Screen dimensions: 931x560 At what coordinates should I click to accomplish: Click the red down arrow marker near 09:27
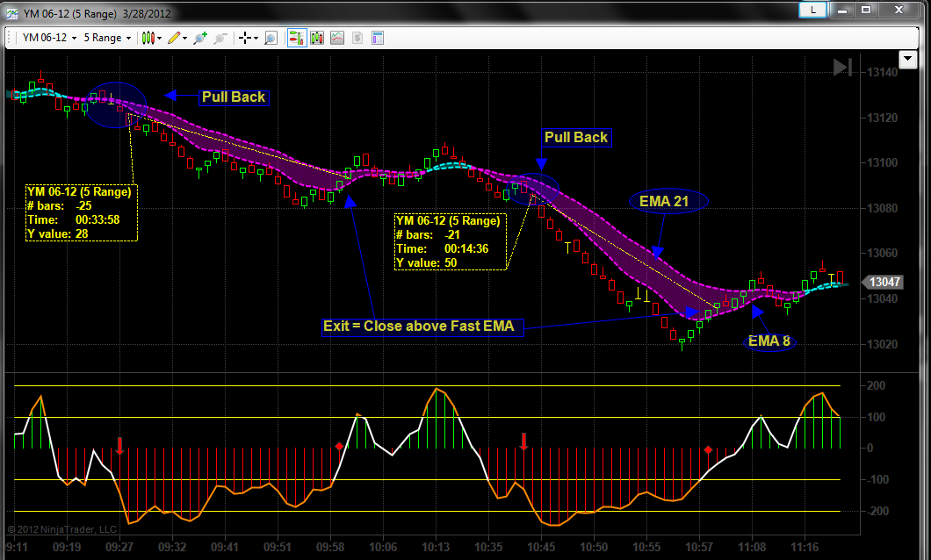pyautogui.click(x=120, y=446)
